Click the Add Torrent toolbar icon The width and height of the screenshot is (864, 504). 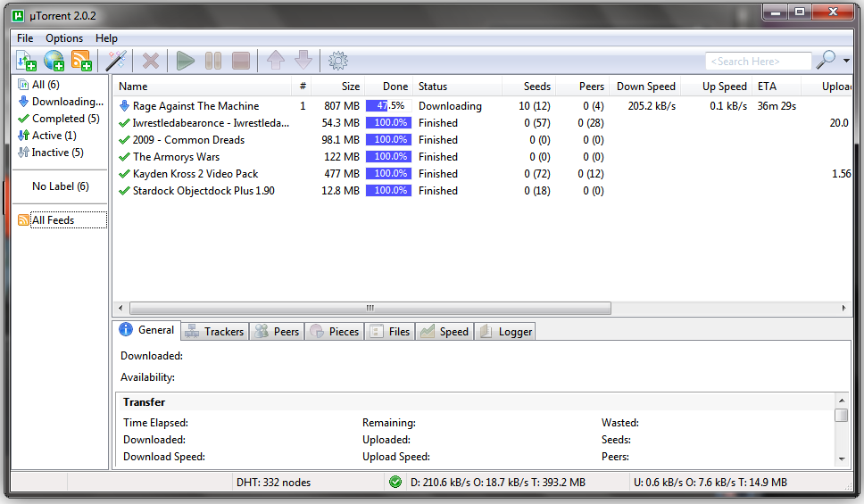[26, 61]
